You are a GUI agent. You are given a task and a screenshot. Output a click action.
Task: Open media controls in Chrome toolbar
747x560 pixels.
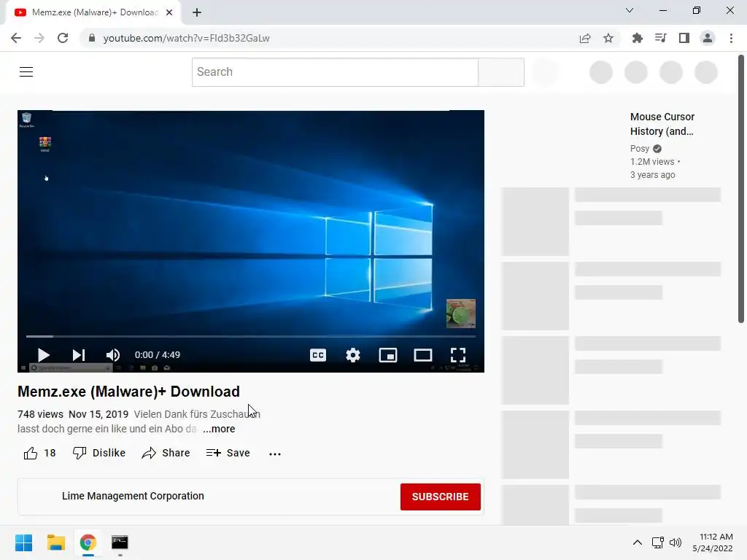click(x=660, y=38)
